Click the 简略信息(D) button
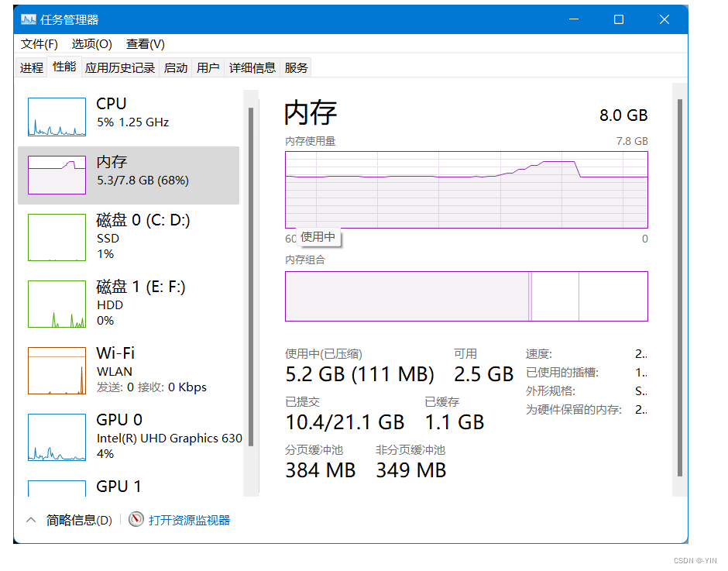 (79, 520)
